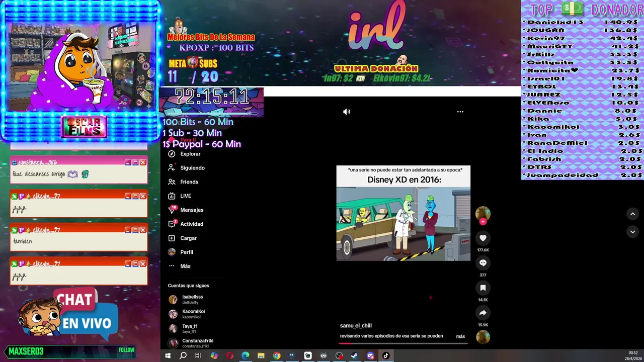Image resolution: width=644 pixels, height=362 pixels.
Task: Open Task View on taskbar
Action: pyautogui.click(x=198, y=356)
